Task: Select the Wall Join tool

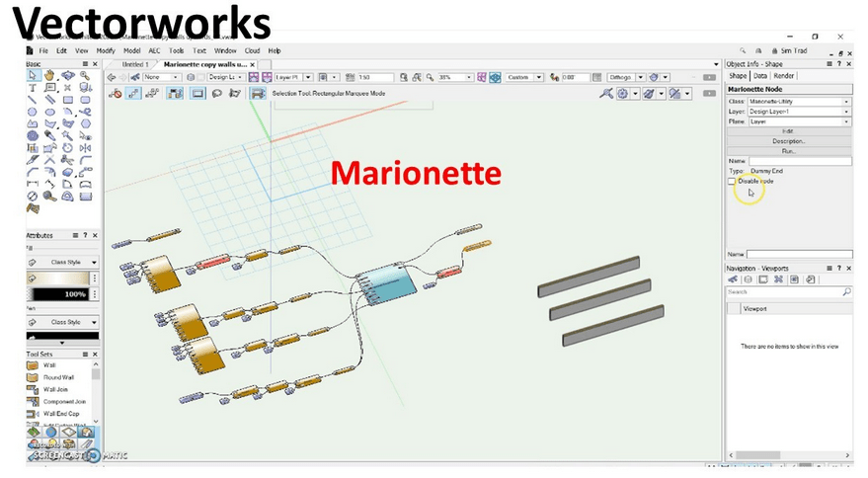Action: pos(55,389)
